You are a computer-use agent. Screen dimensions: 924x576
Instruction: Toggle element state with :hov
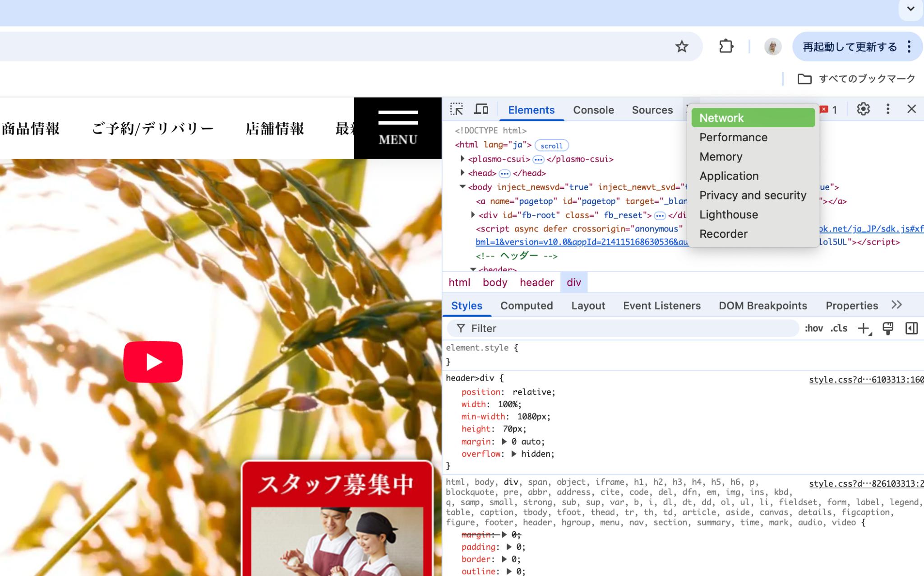click(814, 329)
